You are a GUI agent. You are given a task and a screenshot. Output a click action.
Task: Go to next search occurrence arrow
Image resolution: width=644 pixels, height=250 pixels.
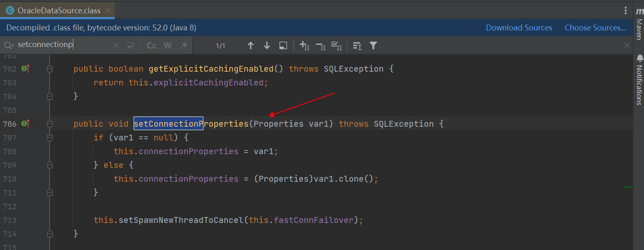tap(267, 45)
